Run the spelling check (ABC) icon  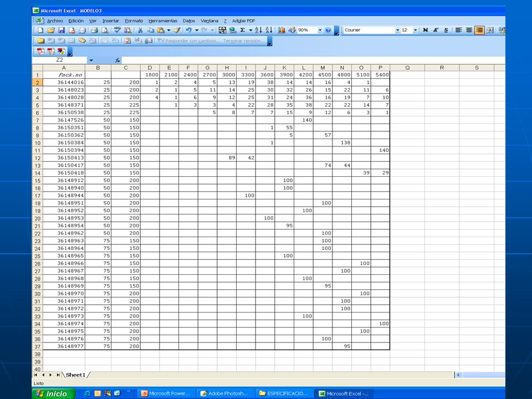tap(117, 30)
